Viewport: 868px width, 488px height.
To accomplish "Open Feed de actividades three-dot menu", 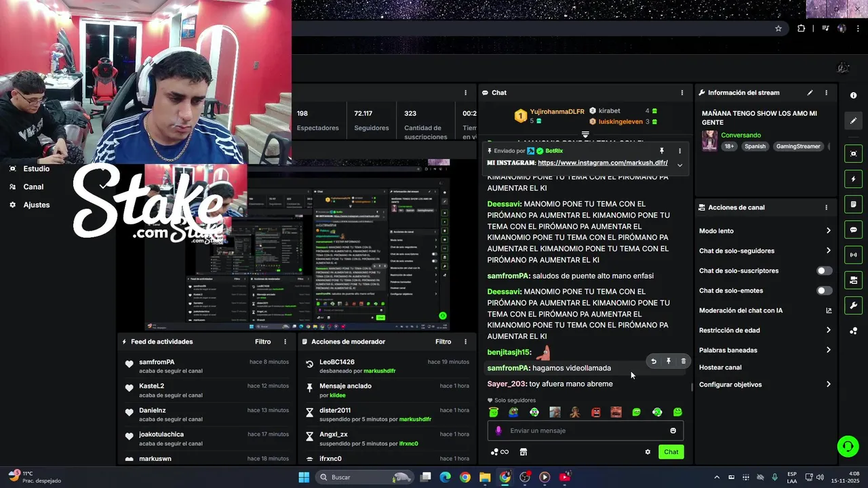I will pos(285,342).
